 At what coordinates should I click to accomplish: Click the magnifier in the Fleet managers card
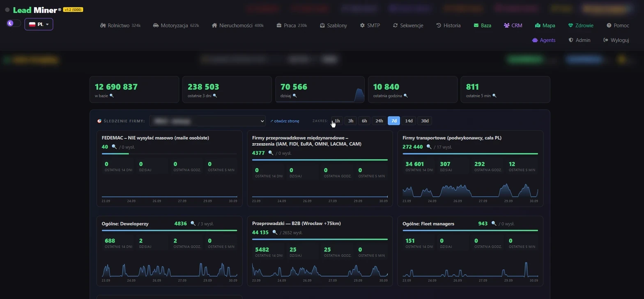point(494,224)
